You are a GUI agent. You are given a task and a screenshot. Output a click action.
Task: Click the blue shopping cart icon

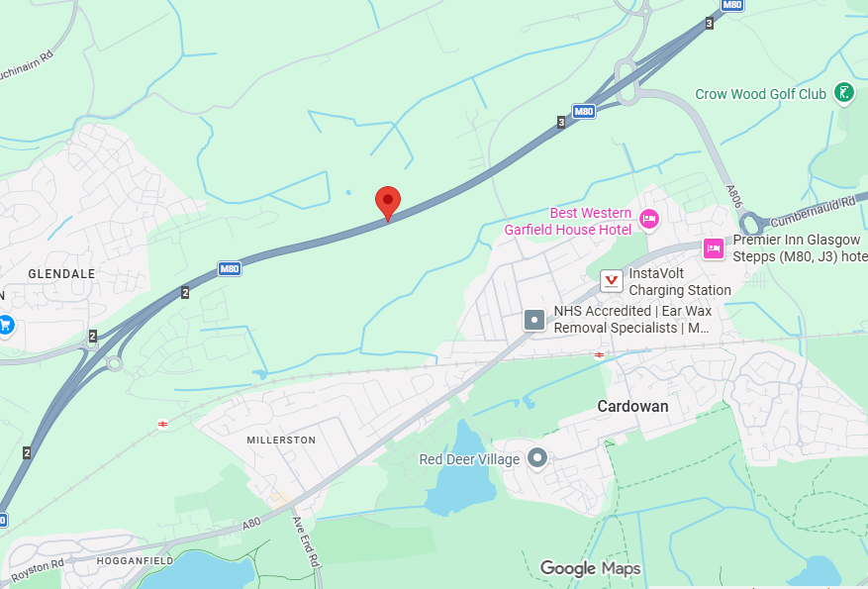tap(5, 325)
